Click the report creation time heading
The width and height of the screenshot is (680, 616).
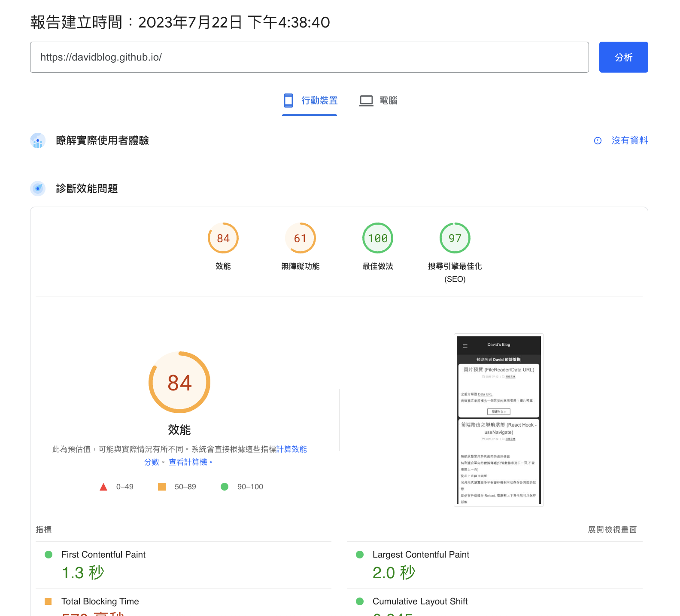[180, 22]
